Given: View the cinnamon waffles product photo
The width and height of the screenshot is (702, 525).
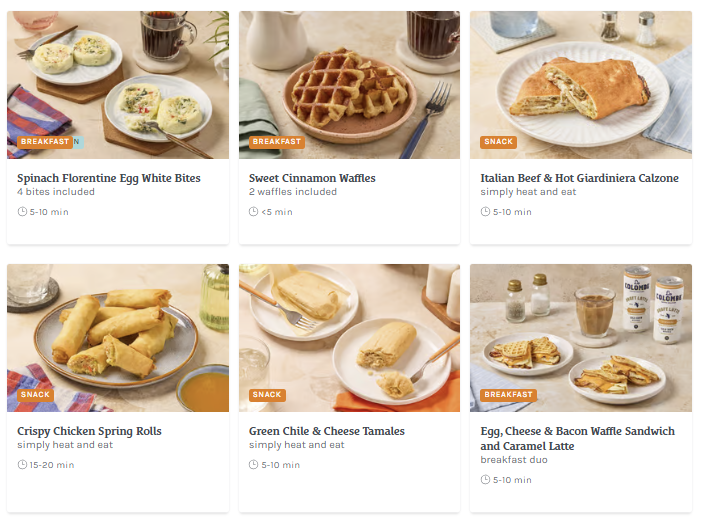Looking at the screenshot, I should pos(349,85).
